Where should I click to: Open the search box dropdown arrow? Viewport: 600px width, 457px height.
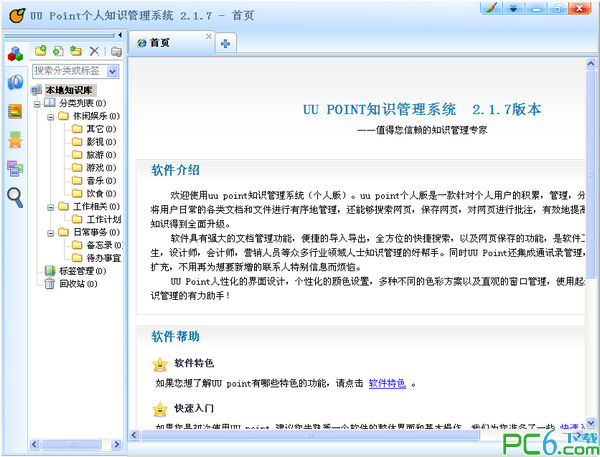tap(112, 71)
